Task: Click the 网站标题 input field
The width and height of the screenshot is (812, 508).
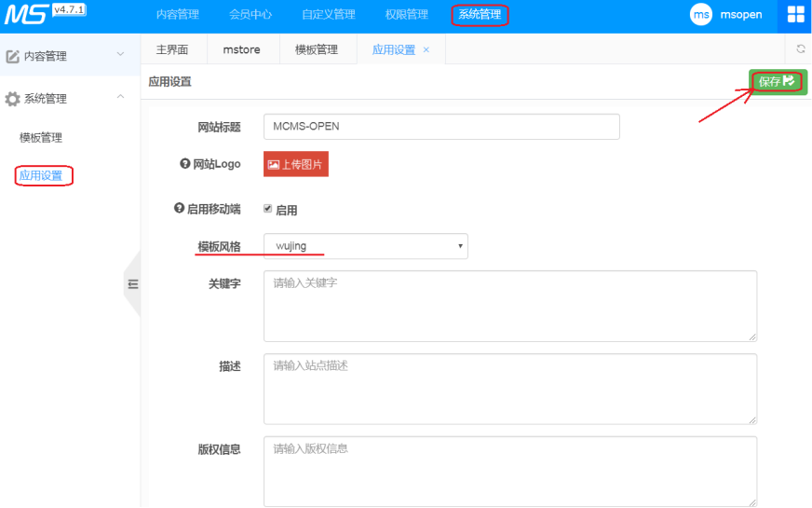Action: [x=441, y=127]
